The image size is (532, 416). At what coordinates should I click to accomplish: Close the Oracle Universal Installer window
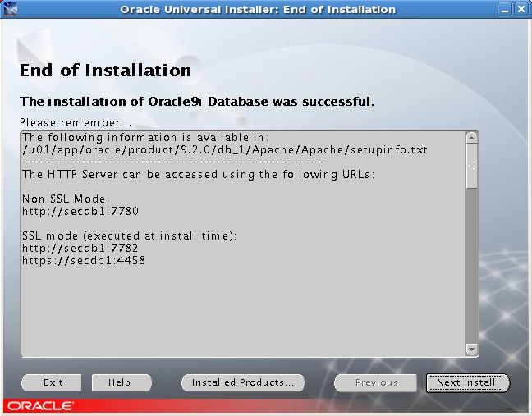[521, 10]
